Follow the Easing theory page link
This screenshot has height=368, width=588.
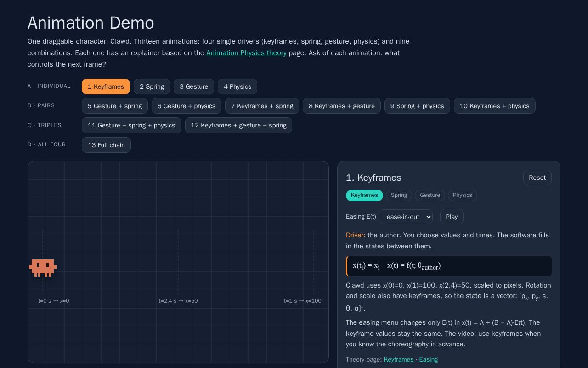(429, 360)
